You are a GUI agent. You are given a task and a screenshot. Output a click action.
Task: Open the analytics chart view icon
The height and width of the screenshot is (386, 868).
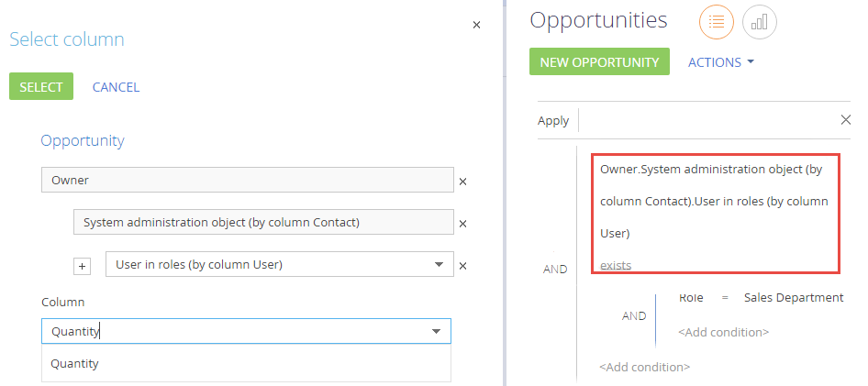[760, 22]
